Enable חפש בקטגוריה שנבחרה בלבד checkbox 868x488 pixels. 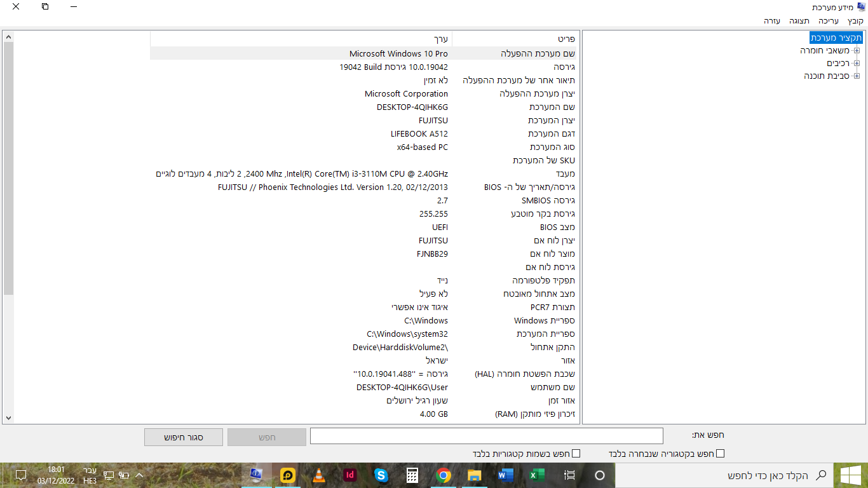click(720, 454)
